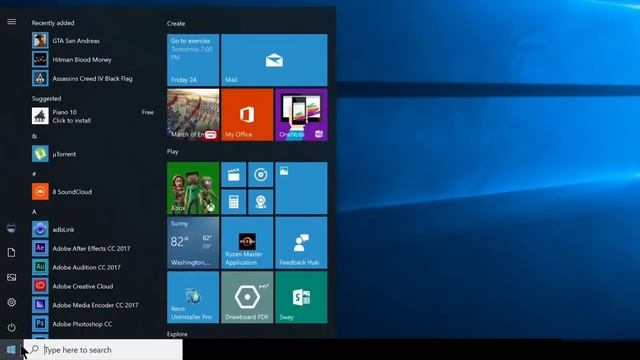Image resolution: width=640 pixels, height=360 pixels.
Task: Jump to the 'A' letter group header
Action: 34,211
